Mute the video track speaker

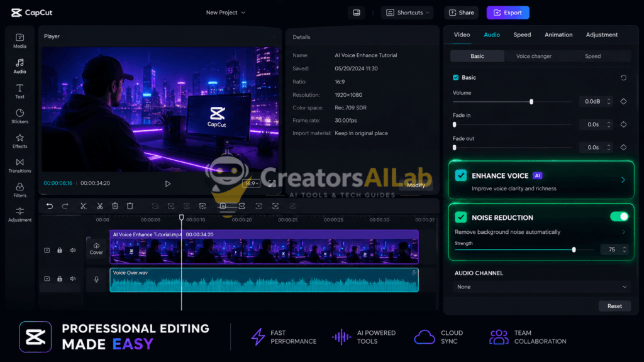(73, 250)
